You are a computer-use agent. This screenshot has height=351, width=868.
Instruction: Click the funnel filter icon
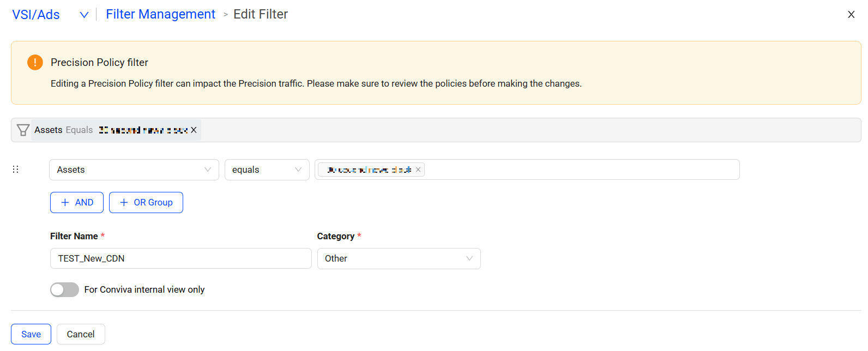click(x=23, y=130)
